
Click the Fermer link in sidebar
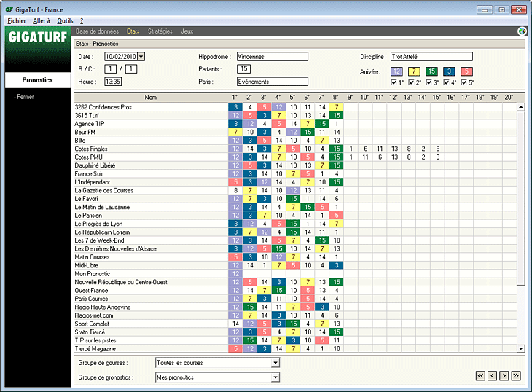click(x=25, y=97)
